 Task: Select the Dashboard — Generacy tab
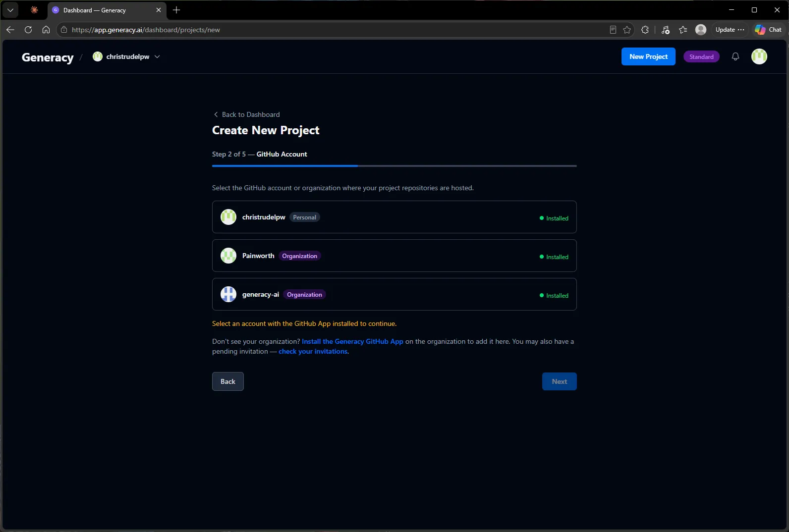tap(106, 10)
